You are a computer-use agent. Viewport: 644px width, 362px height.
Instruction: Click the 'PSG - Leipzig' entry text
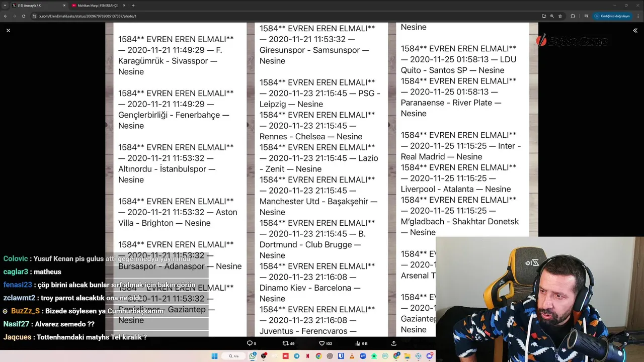[320, 99]
